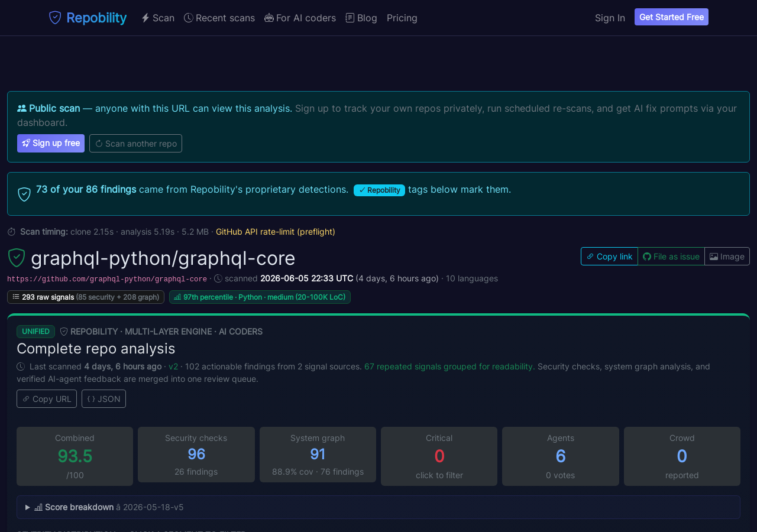Viewport: 757px width, 532px height.
Task: Open the Scan page from navbar
Action: 158,18
